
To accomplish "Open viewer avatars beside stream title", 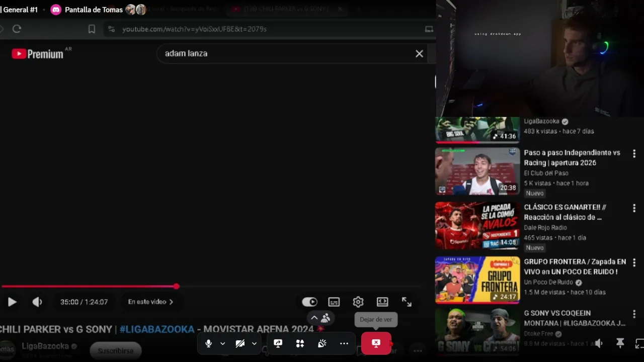I will tap(136, 10).
